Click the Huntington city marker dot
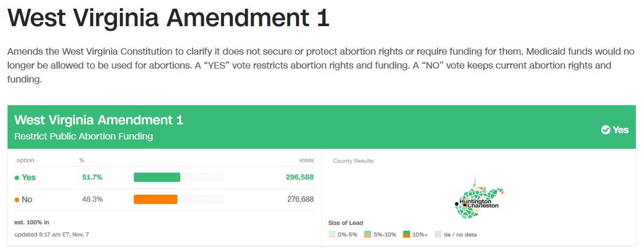644x247 pixels. (457, 203)
